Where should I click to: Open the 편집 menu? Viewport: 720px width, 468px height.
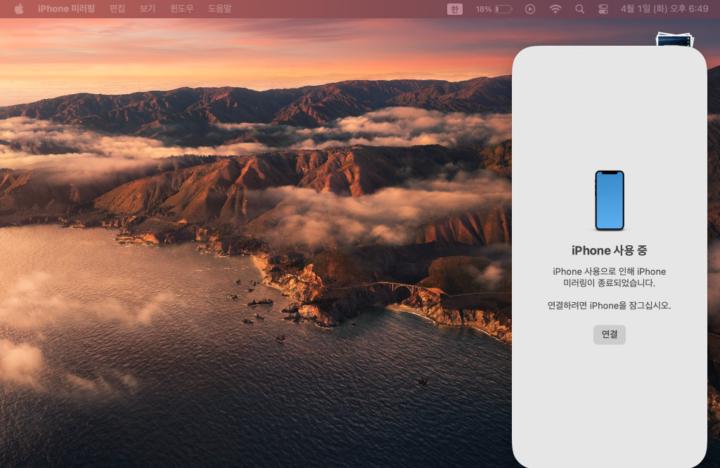pyautogui.click(x=118, y=9)
